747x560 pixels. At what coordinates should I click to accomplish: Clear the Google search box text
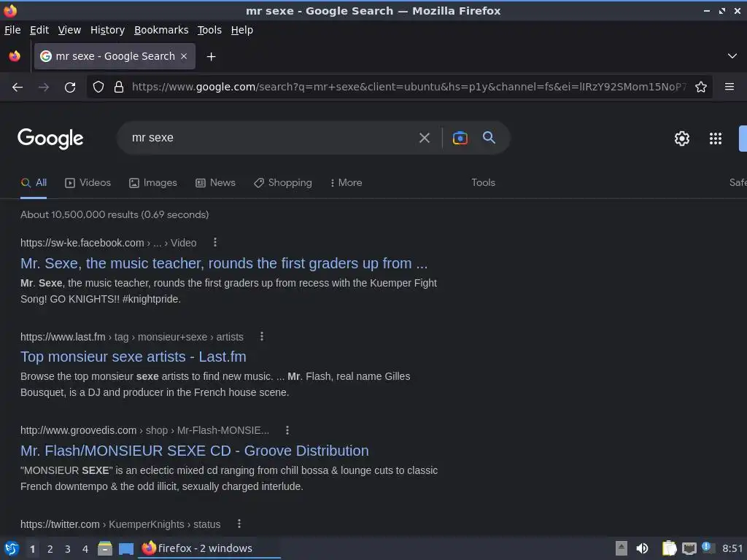coord(424,138)
